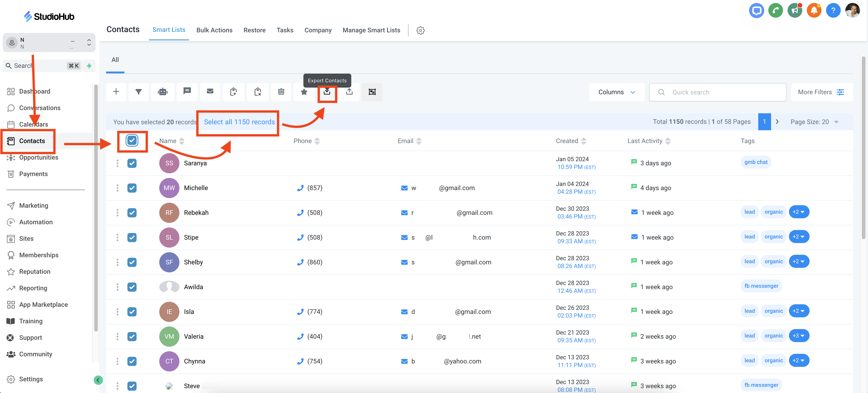Screen dimensions: 868x393
Task: Open the notifications bell icon
Action: tap(814, 11)
